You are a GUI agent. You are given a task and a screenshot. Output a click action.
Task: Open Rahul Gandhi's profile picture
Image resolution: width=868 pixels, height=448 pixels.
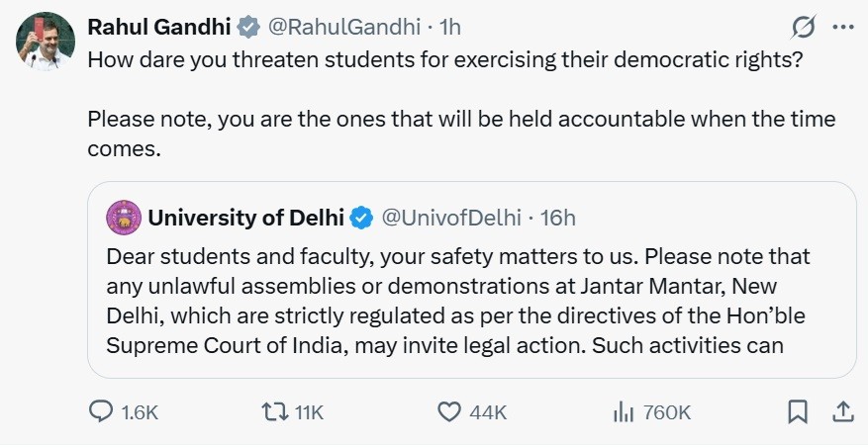pyautogui.click(x=46, y=42)
